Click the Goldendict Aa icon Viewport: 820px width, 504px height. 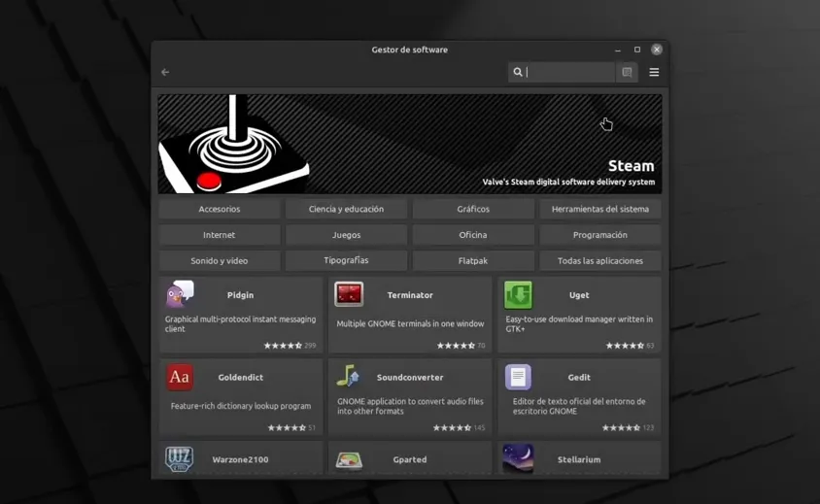[x=180, y=377]
